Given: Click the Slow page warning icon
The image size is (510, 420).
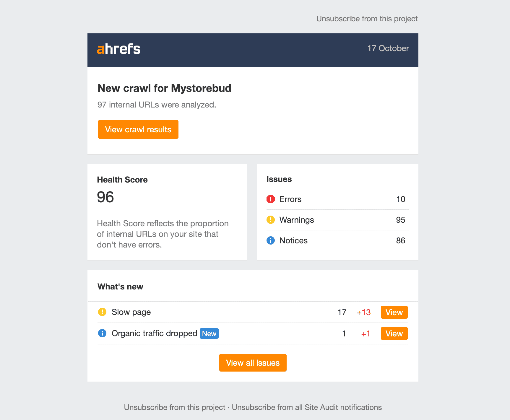Looking at the screenshot, I should click(102, 312).
